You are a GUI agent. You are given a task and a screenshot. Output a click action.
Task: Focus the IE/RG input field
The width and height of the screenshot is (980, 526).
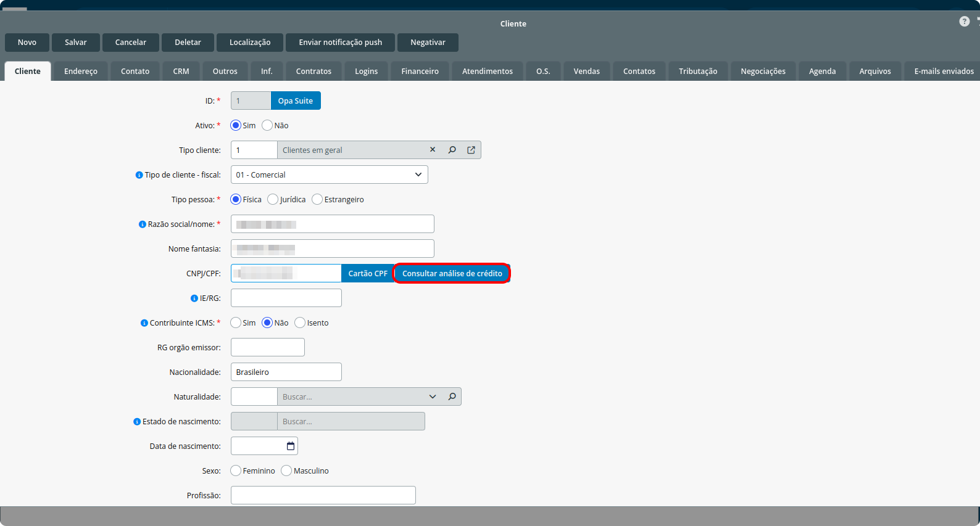click(286, 298)
